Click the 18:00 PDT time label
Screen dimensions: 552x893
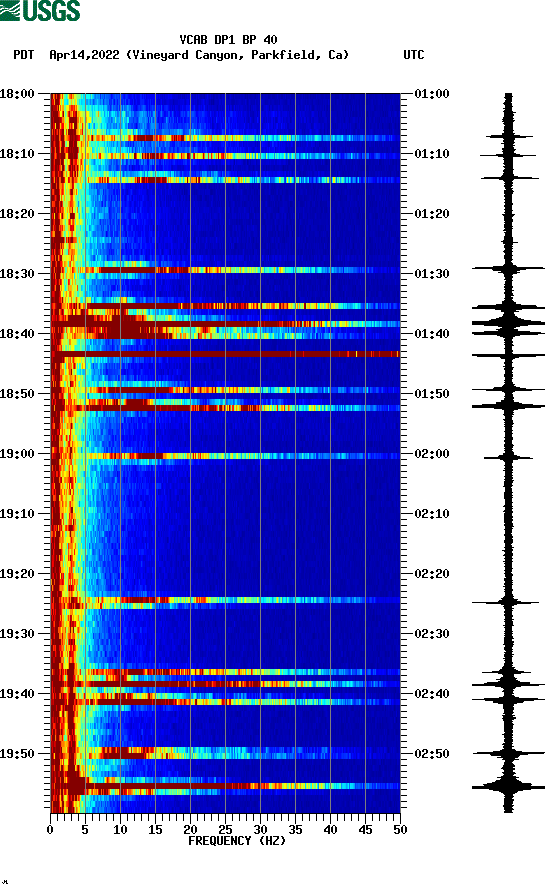click(x=17, y=93)
